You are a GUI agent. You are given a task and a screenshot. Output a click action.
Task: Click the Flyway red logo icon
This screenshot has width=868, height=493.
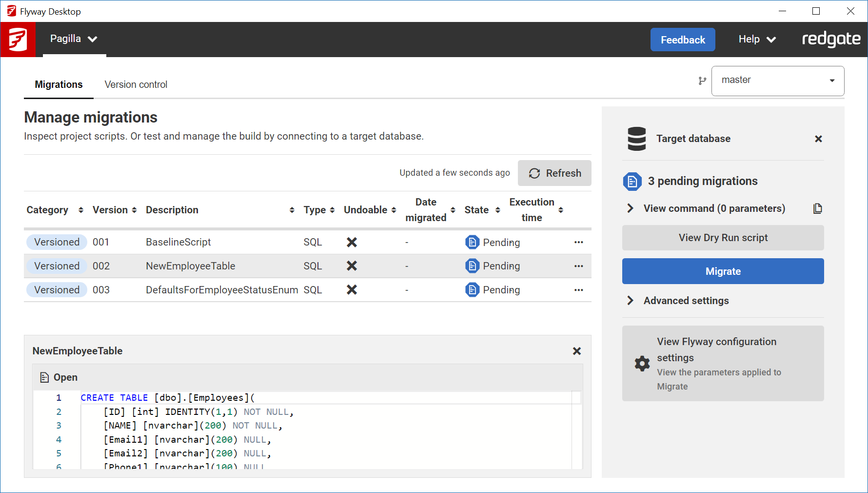(x=18, y=40)
